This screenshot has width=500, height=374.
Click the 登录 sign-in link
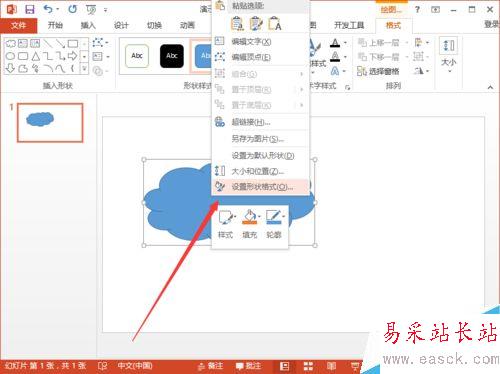tap(492, 24)
